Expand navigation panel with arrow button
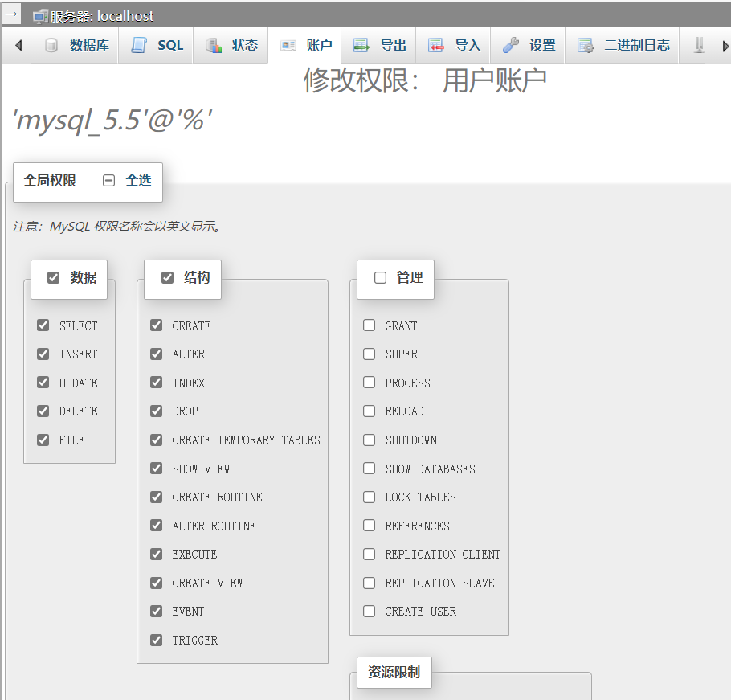The width and height of the screenshot is (731, 700). 11,14
